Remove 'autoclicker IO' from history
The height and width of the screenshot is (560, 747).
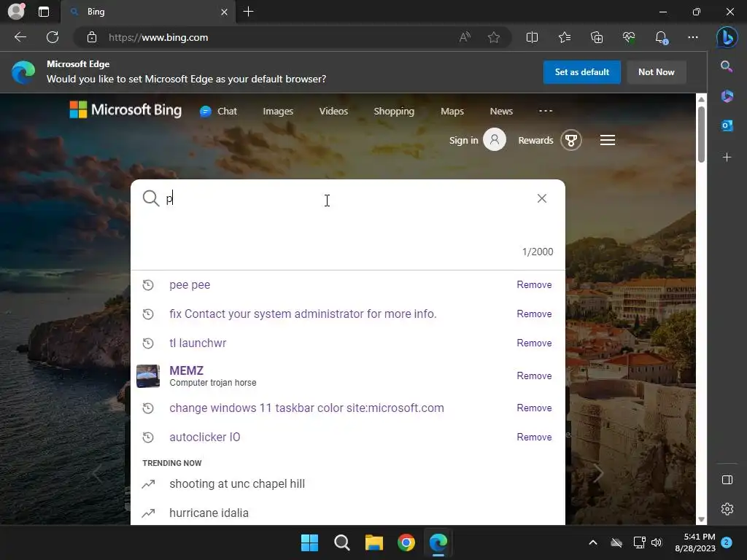534,437
